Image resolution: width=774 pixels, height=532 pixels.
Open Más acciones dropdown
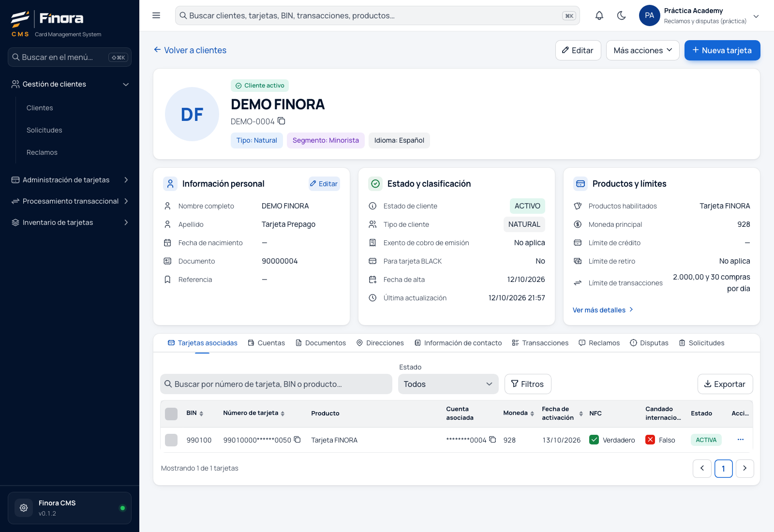[643, 50]
